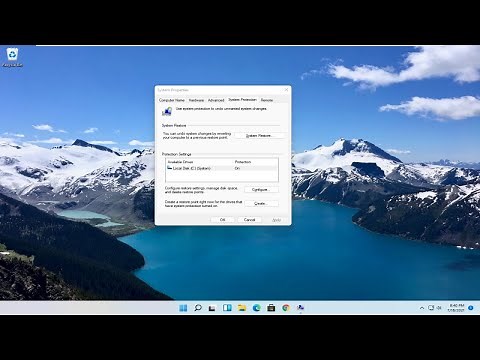This screenshot has height=360, width=480.
Task: Click the System Properties title bar
Action: (218, 90)
